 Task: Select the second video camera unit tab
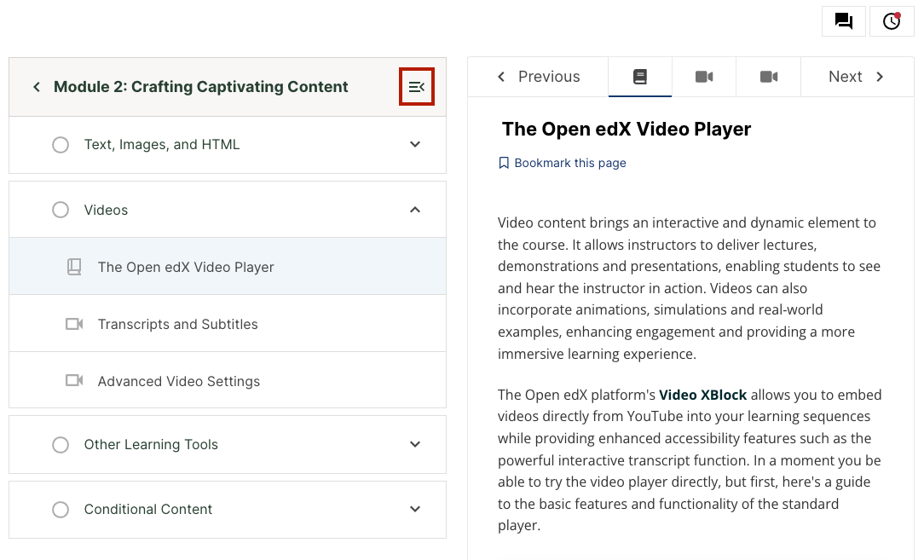(769, 77)
